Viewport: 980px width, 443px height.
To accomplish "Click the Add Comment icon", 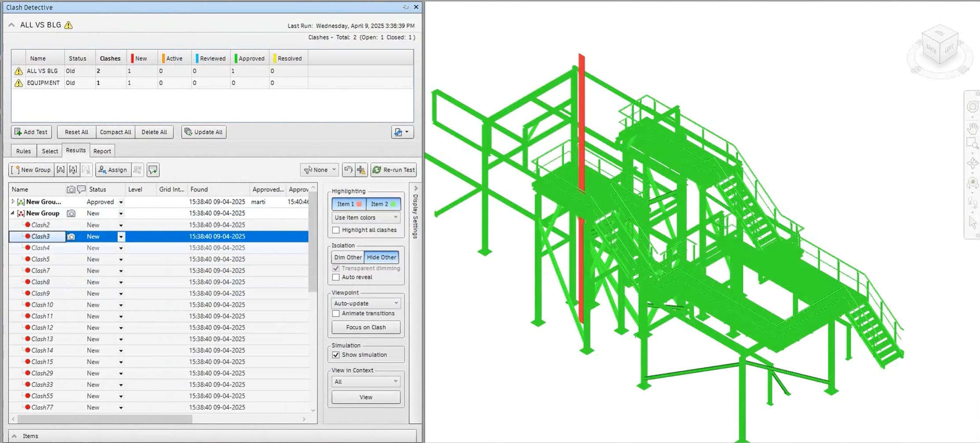I will tap(153, 170).
